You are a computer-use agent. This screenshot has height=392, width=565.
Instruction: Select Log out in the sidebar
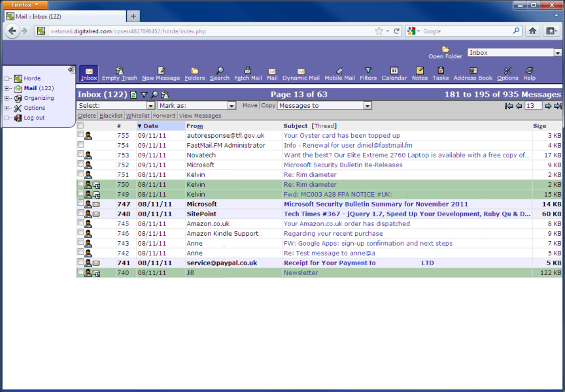click(x=34, y=118)
